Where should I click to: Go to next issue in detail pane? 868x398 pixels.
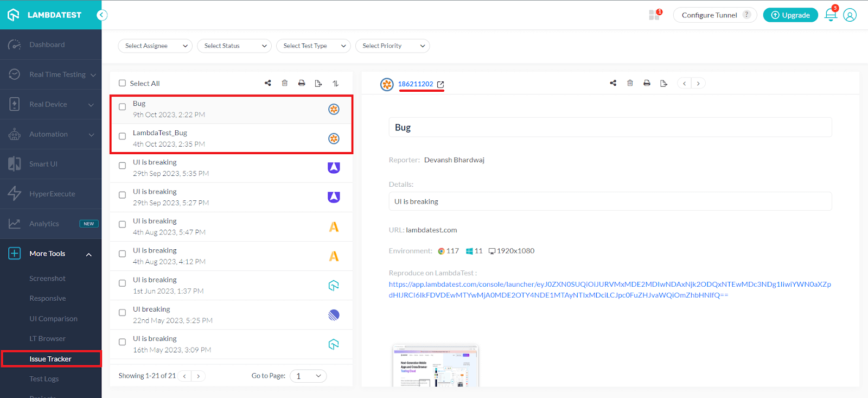click(698, 83)
